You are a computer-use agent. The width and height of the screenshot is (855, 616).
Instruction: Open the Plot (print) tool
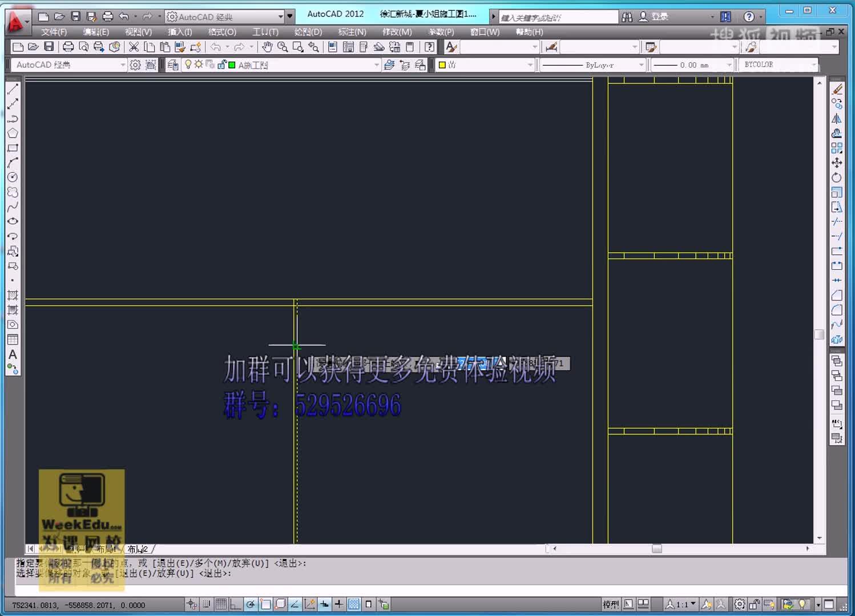point(68,48)
